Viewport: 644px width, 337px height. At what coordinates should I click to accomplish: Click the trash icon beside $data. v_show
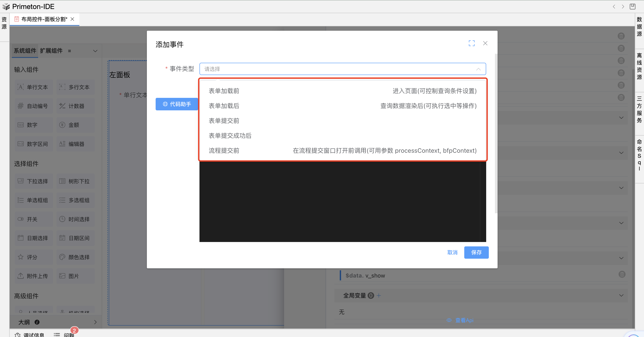tap(622, 274)
